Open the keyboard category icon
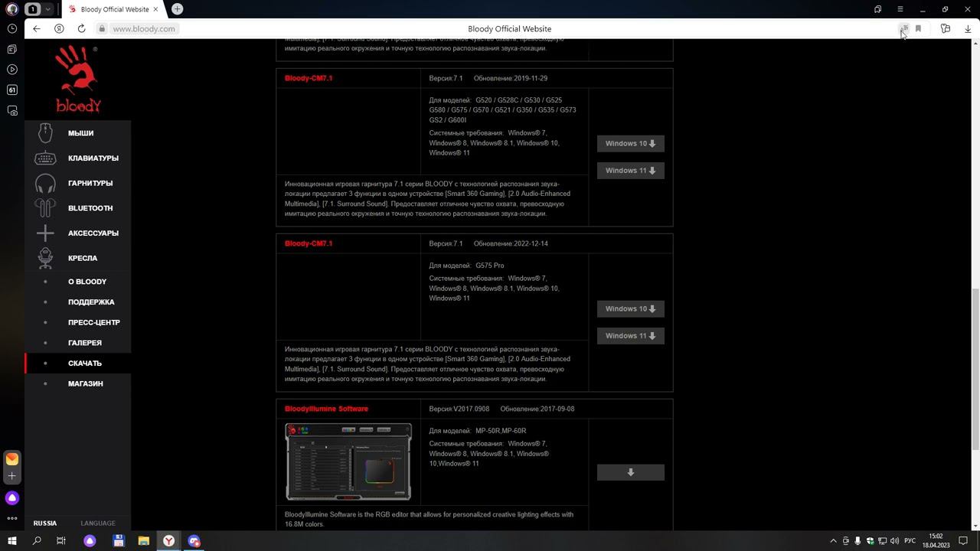The width and height of the screenshot is (980, 551). pyautogui.click(x=45, y=158)
